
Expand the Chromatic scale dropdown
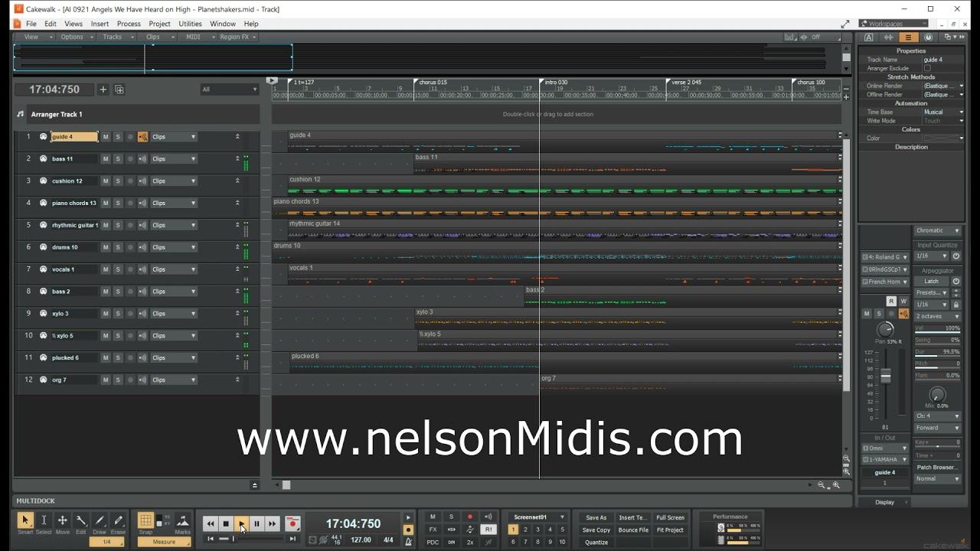click(x=938, y=230)
